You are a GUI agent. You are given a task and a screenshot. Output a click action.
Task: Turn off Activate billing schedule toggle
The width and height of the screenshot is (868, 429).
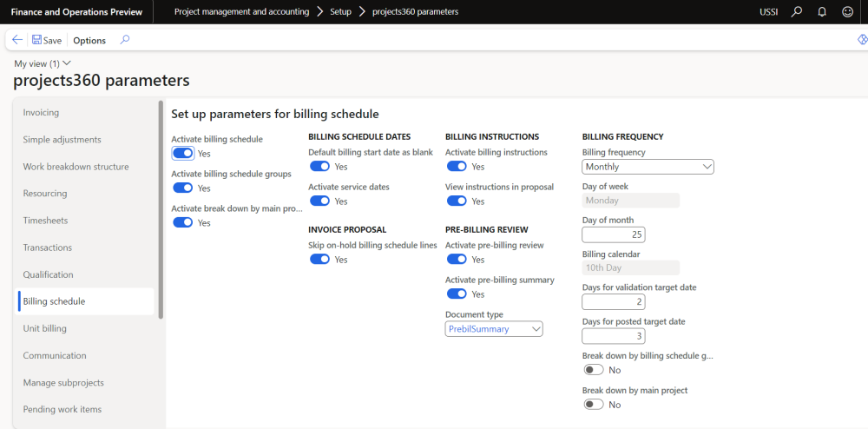(182, 153)
